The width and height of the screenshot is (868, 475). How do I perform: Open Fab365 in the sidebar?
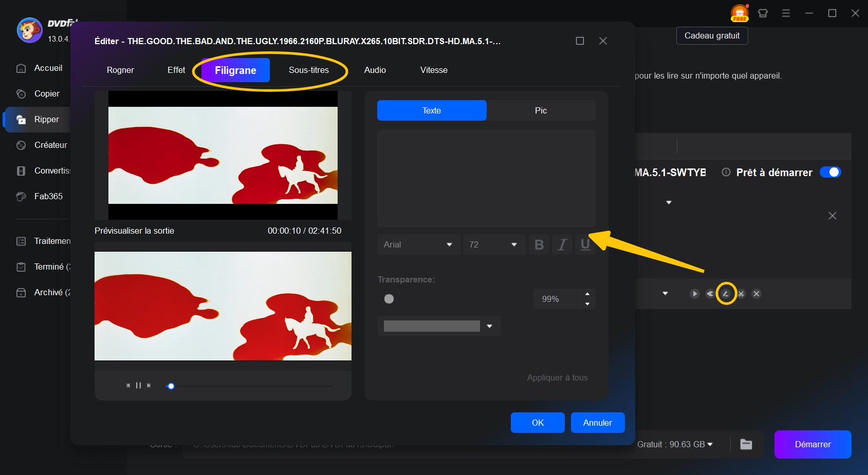click(39, 196)
